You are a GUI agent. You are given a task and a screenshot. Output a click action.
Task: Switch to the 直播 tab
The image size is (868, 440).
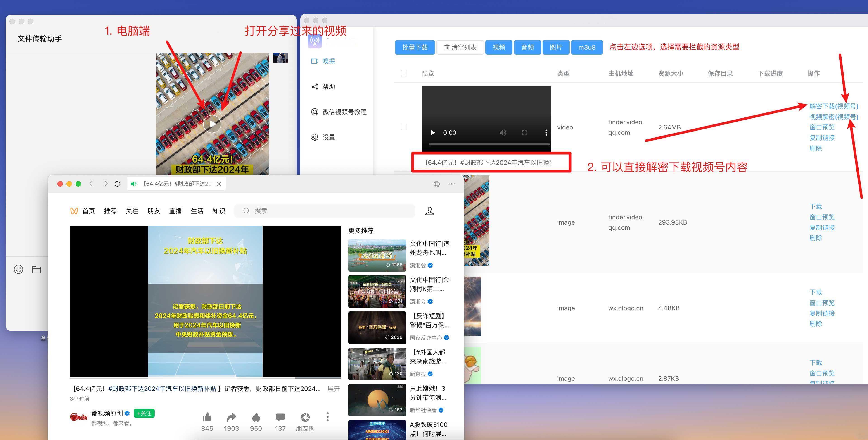[175, 210]
